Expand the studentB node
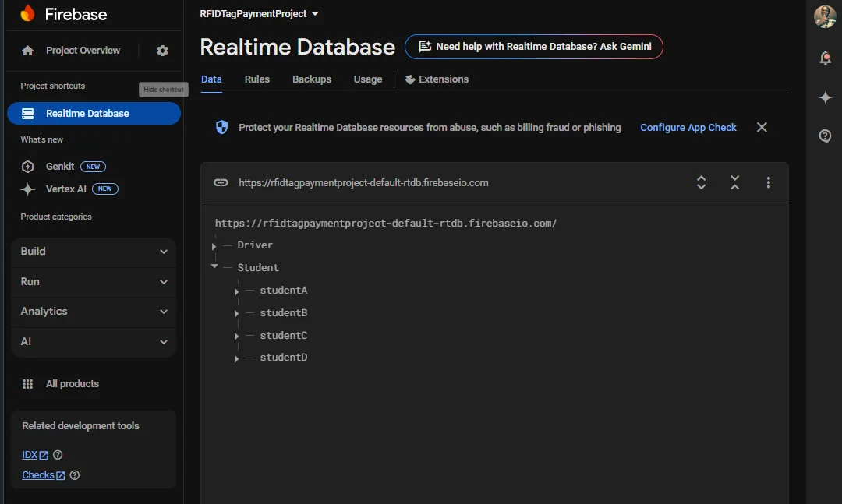 click(x=236, y=313)
